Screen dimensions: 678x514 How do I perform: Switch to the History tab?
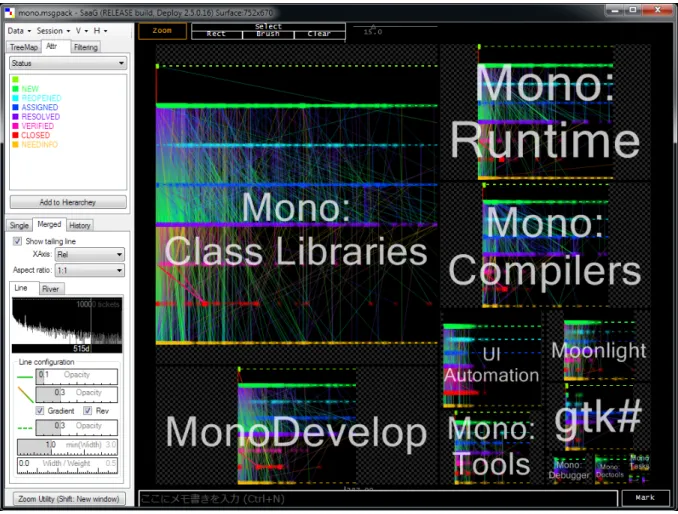pos(80,225)
